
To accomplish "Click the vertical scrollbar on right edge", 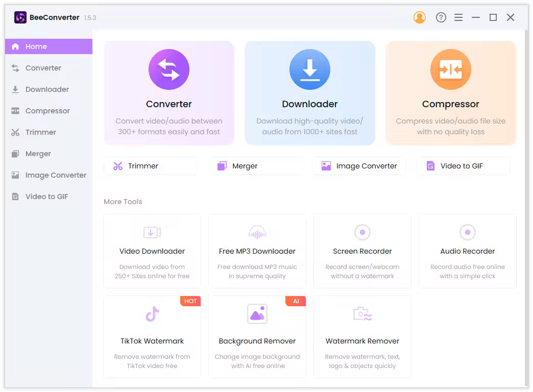I will click(526, 204).
